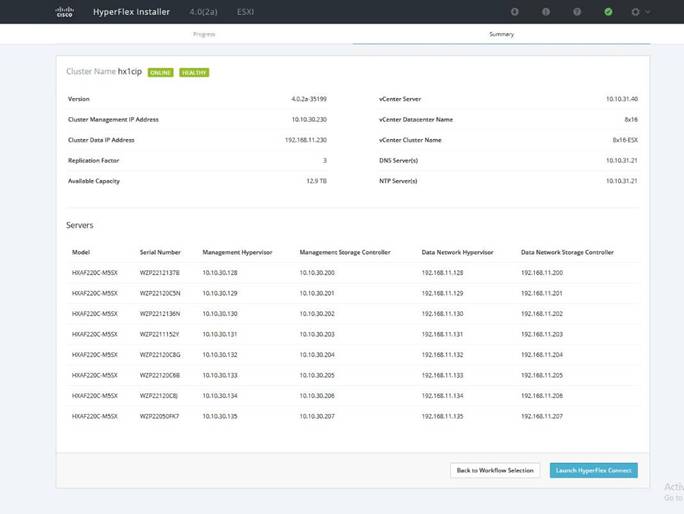Click Launch HyperFlex Connect button
Image resolution: width=684 pixels, height=514 pixels.
click(x=594, y=470)
